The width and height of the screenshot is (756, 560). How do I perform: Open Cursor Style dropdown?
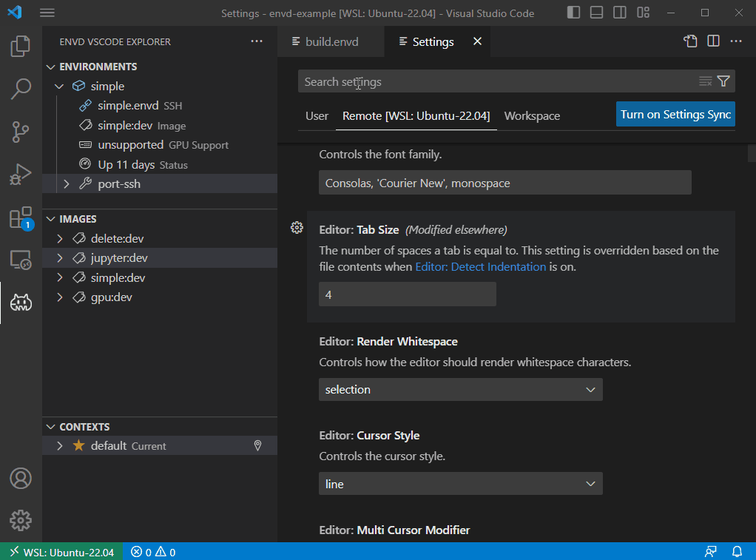coord(460,484)
